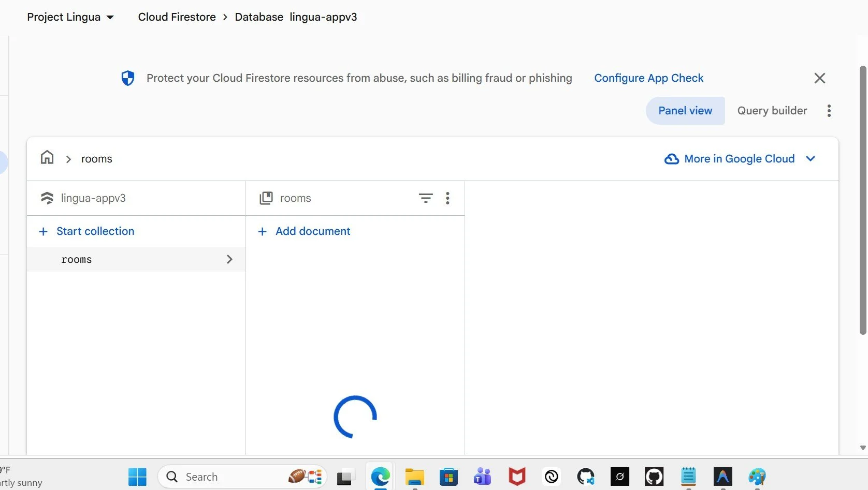Switch to Panel view tab
Image resolution: width=868 pixels, height=490 pixels.
point(685,111)
